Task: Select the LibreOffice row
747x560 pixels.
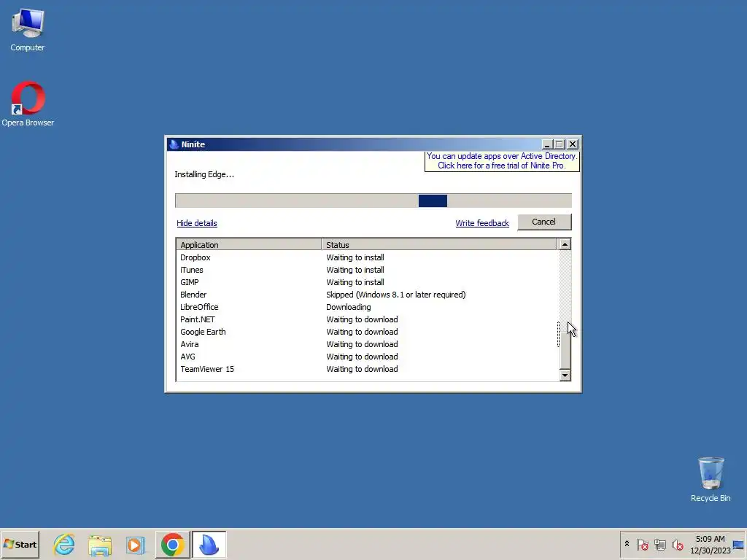Action: click(366, 307)
